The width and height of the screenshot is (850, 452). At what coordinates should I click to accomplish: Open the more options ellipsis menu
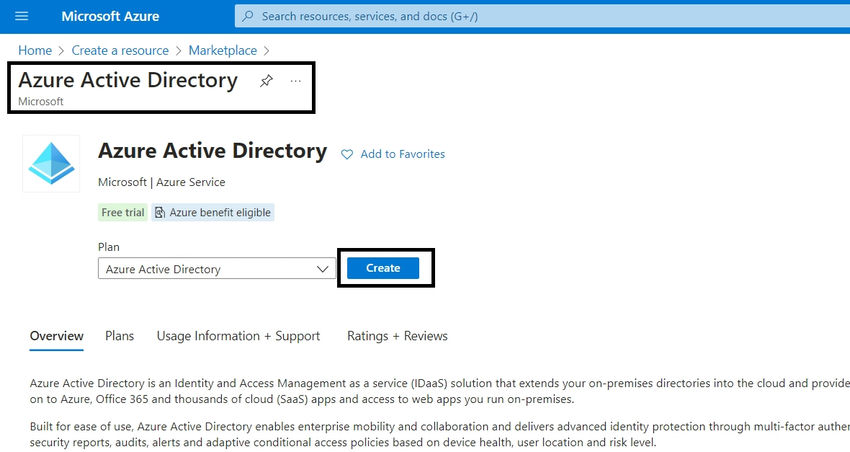click(295, 81)
